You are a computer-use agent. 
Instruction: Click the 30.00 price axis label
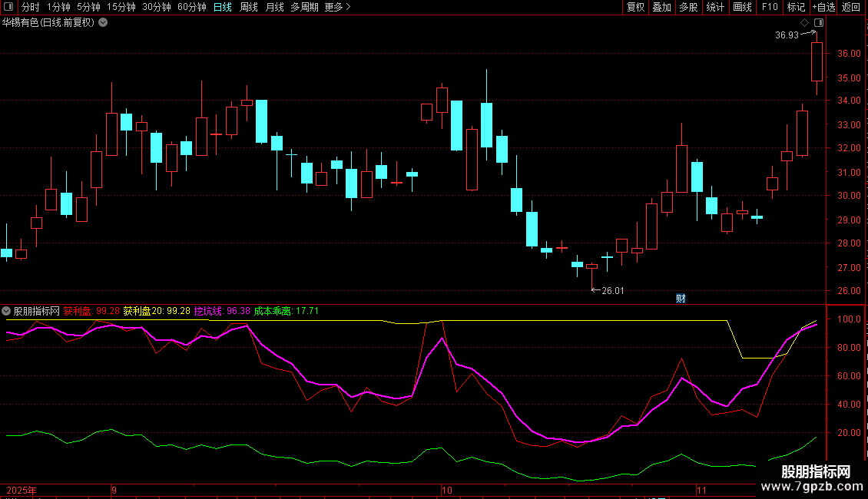(x=849, y=196)
